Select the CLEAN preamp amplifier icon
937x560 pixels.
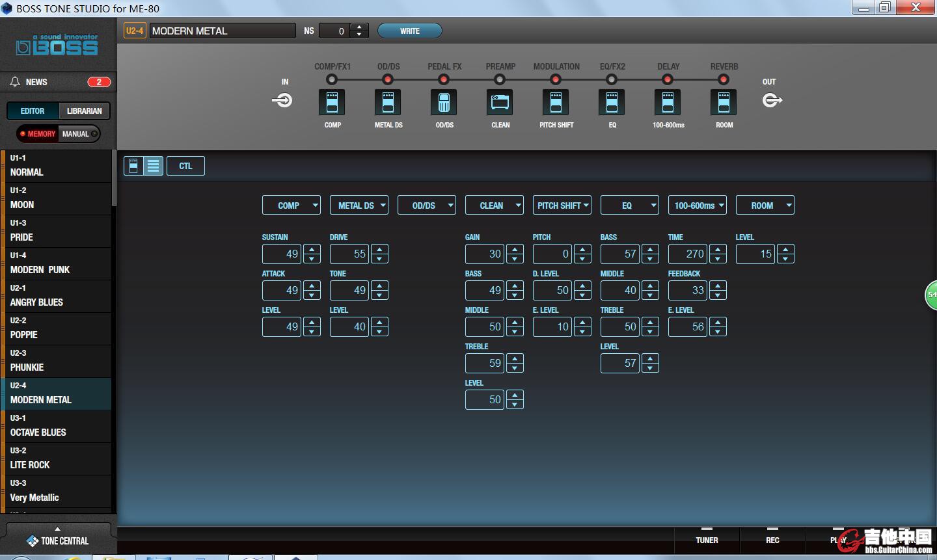(500, 102)
